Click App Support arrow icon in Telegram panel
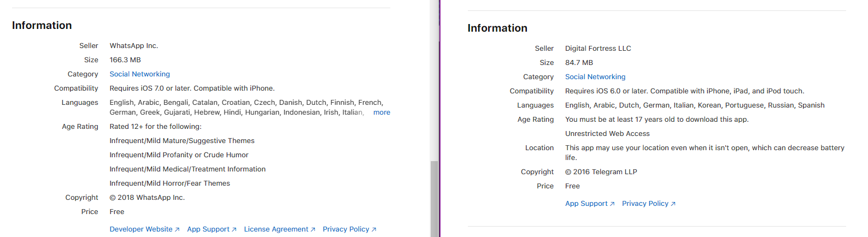This screenshot has width=868, height=237. pos(612,204)
